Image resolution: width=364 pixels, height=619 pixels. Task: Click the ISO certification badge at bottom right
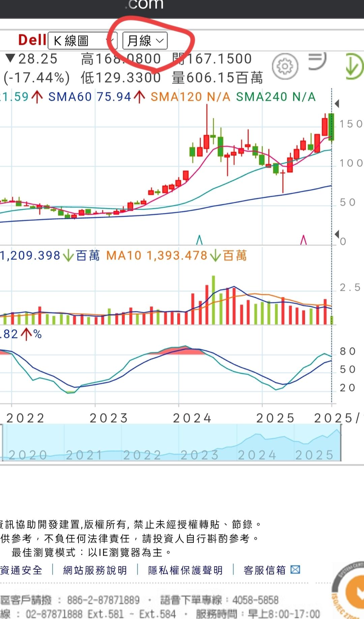click(348, 590)
